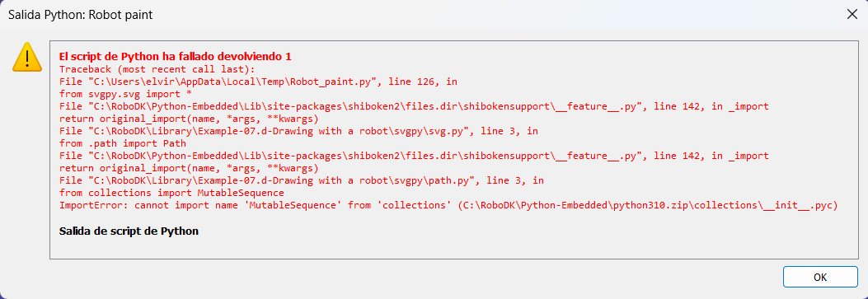The image size is (868, 299).
Task: Click the Robot_paint.py line 126 entry
Action: tap(259, 82)
